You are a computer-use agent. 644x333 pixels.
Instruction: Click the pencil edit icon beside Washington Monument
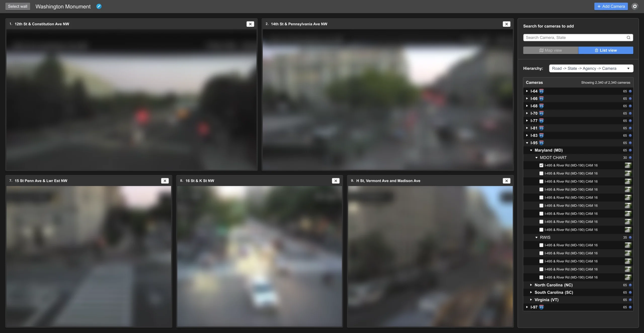click(99, 7)
